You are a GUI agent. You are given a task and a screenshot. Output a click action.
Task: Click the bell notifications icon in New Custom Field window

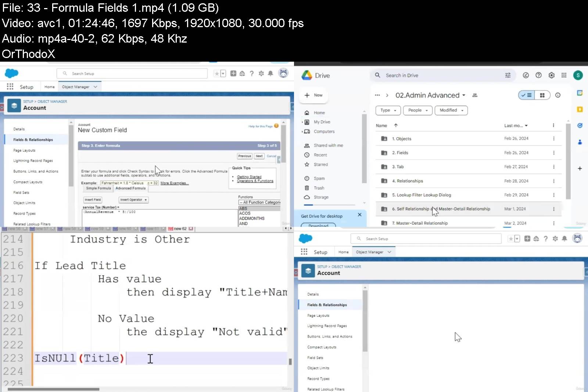[x=270, y=73]
